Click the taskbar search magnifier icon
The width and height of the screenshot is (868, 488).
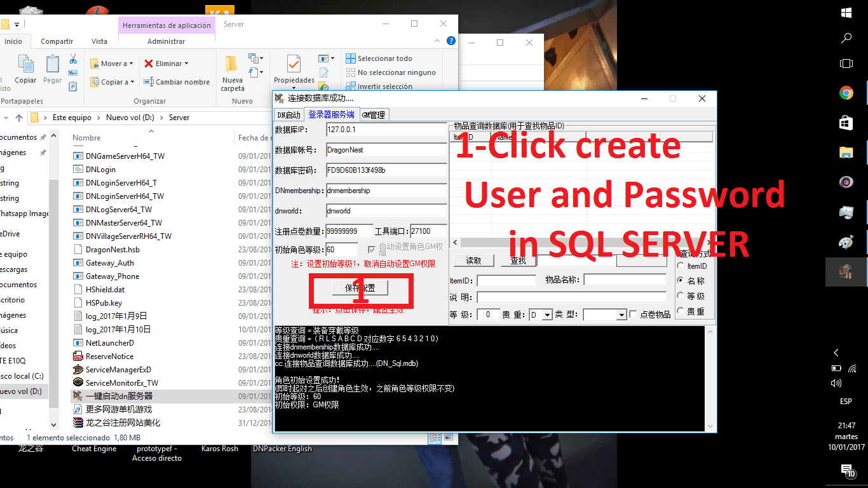coord(846,38)
